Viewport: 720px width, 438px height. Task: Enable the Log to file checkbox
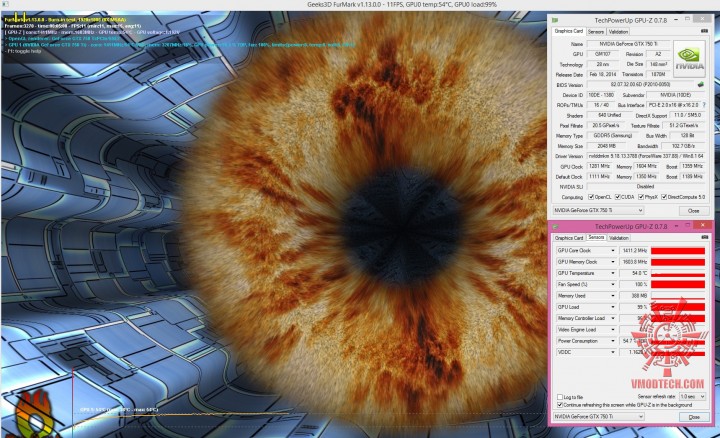(x=560, y=397)
